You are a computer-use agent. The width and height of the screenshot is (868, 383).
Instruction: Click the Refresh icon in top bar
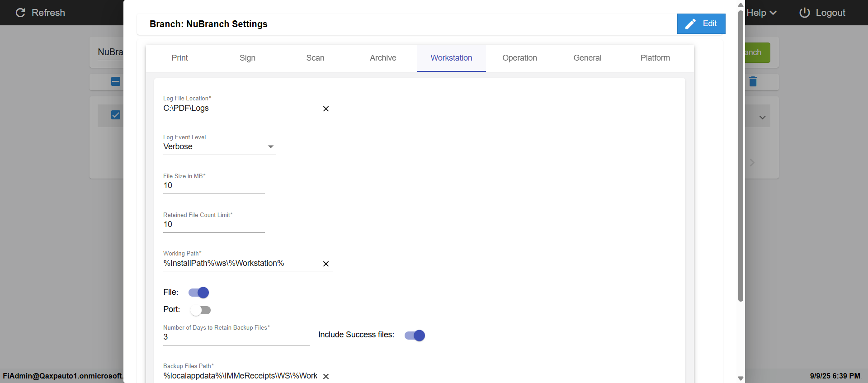tap(20, 13)
